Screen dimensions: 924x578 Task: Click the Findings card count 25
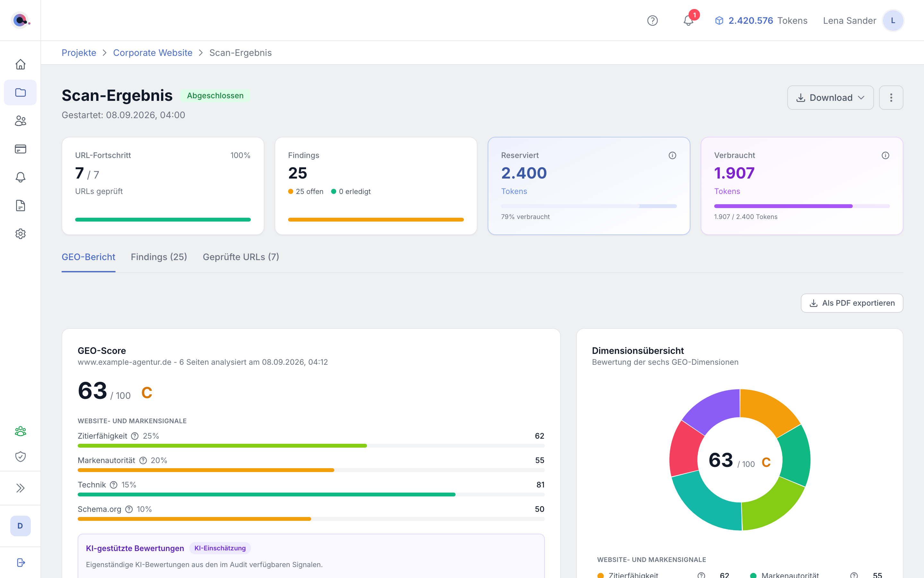click(x=297, y=173)
